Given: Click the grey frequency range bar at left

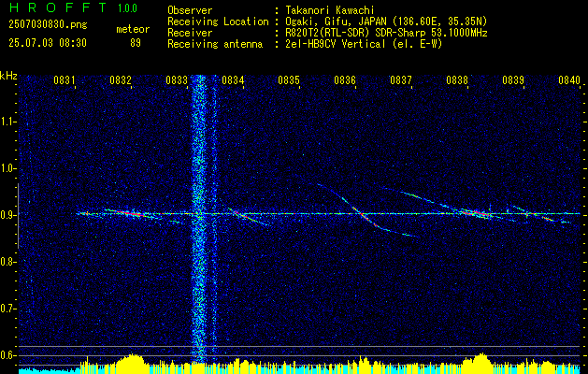Looking at the screenshot, I should [x=18, y=216].
